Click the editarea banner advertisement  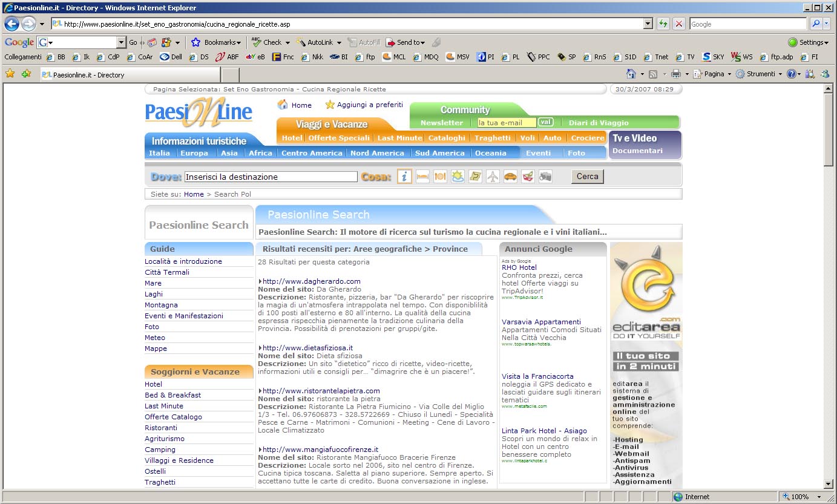(x=646, y=364)
